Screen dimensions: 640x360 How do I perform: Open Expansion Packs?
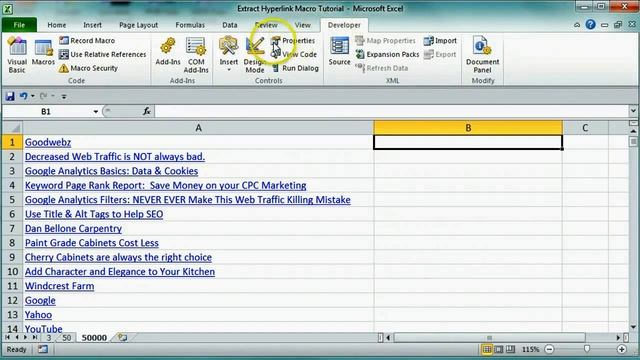point(387,54)
